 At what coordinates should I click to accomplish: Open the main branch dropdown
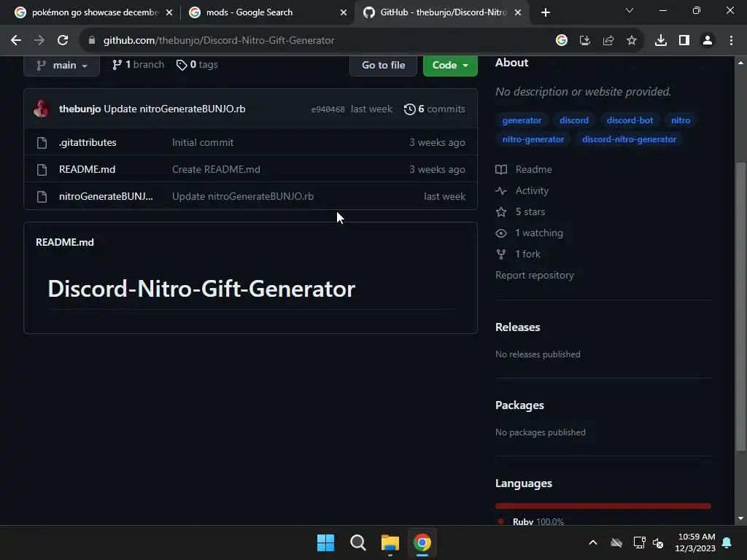tap(61, 65)
